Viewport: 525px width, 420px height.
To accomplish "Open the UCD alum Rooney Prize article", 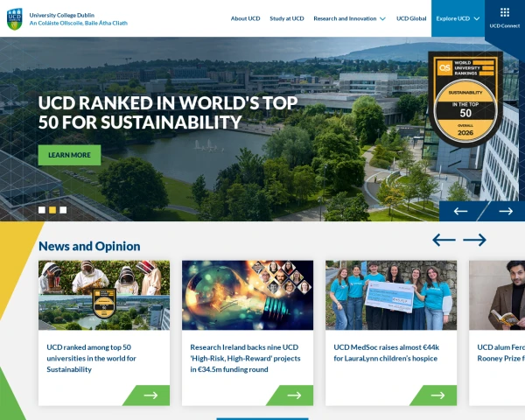I will (500, 353).
